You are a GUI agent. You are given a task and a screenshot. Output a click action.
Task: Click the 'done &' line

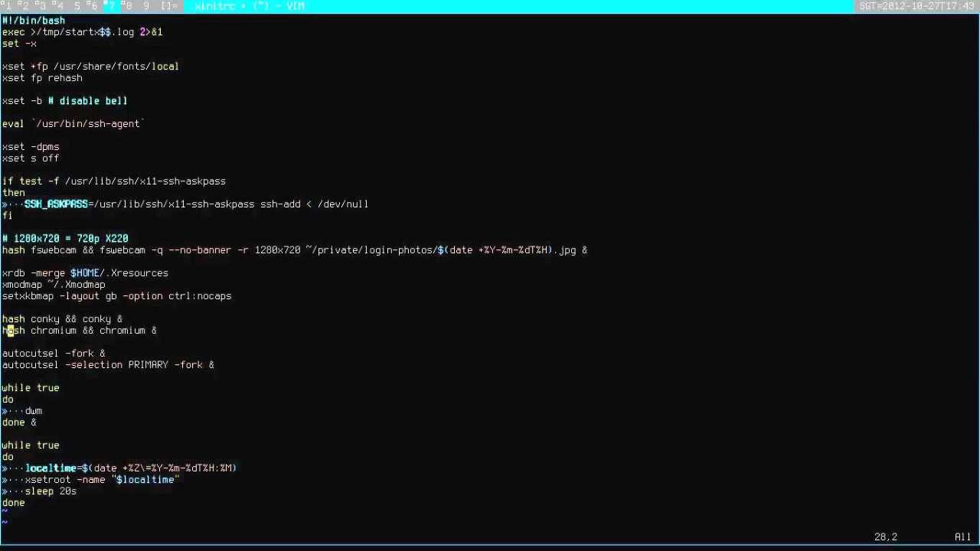(x=19, y=422)
